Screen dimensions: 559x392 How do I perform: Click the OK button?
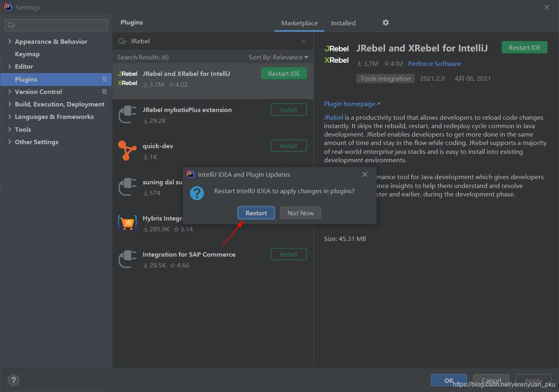click(449, 380)
